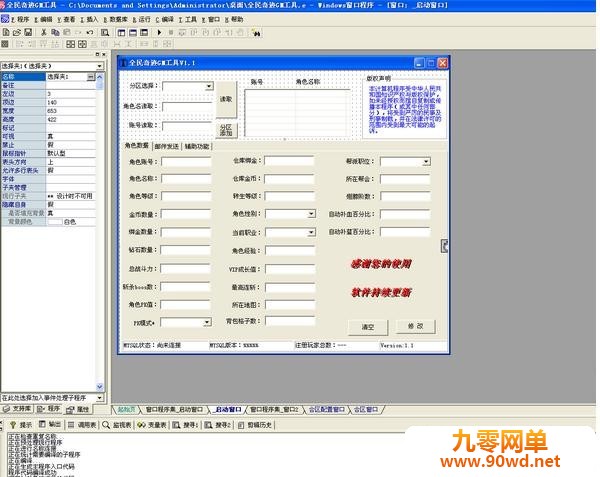Open the component selector dropdown 选择夹1
Screen dimensions: 600x477
pyautogui.click(x=99, y=66)
